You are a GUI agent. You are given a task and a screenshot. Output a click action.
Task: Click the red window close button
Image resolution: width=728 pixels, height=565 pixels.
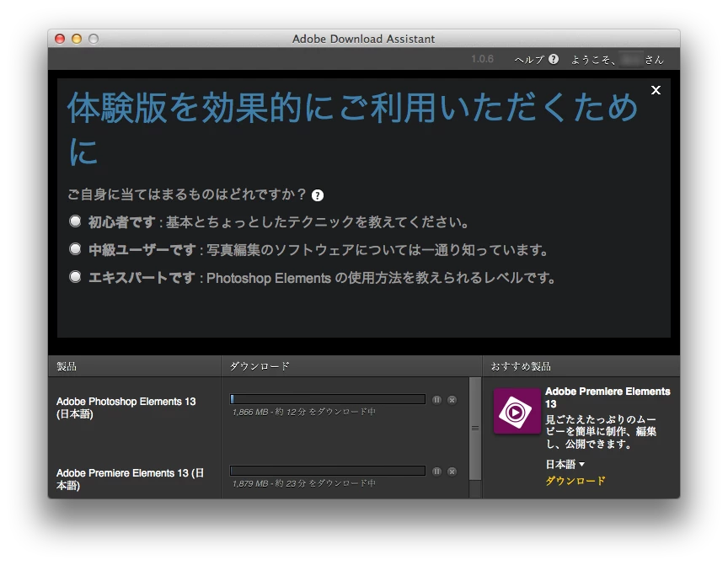pyautogui.click(x=60, y=39)
